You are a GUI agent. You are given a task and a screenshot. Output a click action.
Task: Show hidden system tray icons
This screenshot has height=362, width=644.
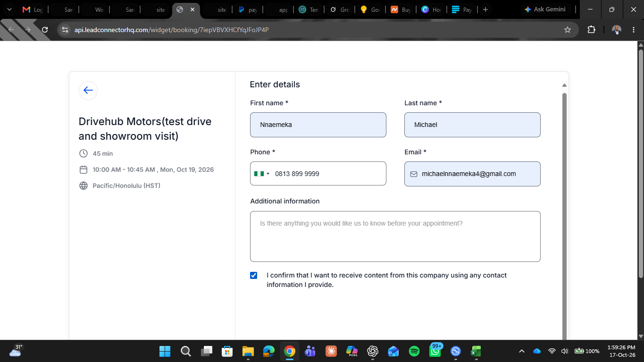click(522, 351)
